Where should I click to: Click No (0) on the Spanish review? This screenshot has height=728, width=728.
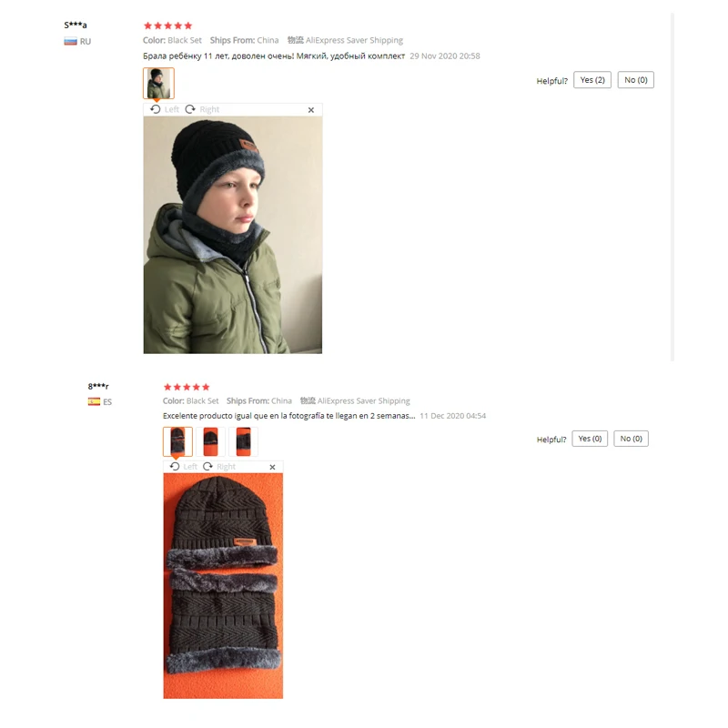point(631,439)
